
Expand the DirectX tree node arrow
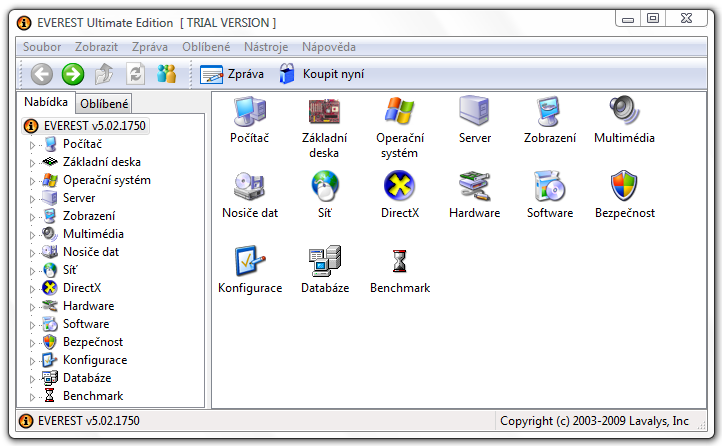[x=32, y=289]
